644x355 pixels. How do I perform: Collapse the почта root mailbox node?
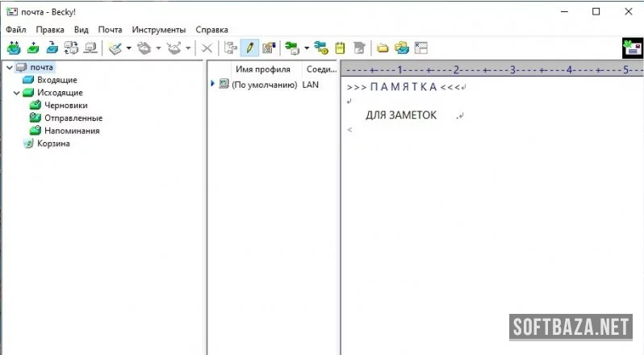(9, 68)
